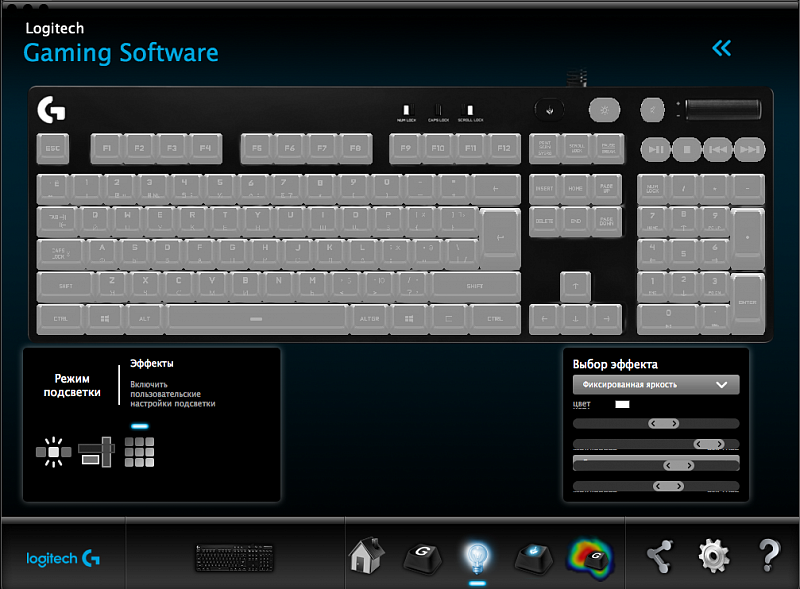Click the Game Mode button on the keyboard
The image size is (800, 589).
549,110
